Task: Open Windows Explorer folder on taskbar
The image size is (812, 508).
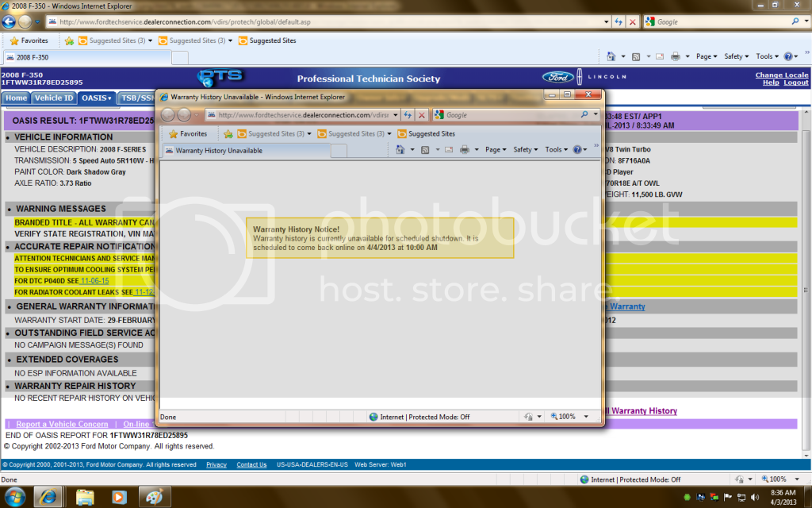Action: (85, 497)
